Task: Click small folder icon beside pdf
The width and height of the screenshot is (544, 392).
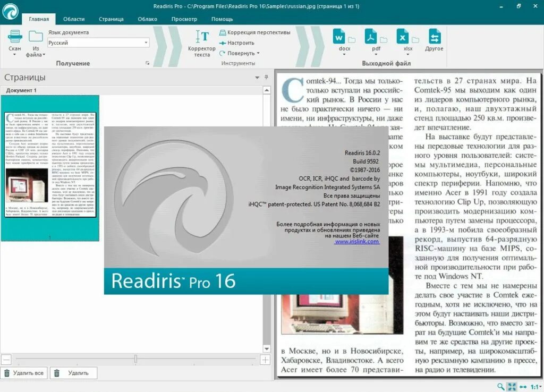Action: coord(384,40)
